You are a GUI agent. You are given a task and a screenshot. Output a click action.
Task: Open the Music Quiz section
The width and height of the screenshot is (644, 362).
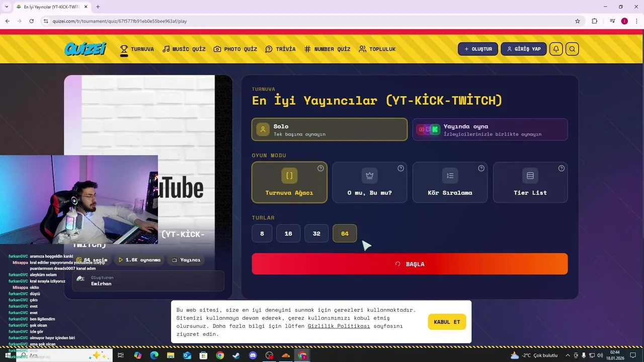pyautogui.click(x=184, y=49)
